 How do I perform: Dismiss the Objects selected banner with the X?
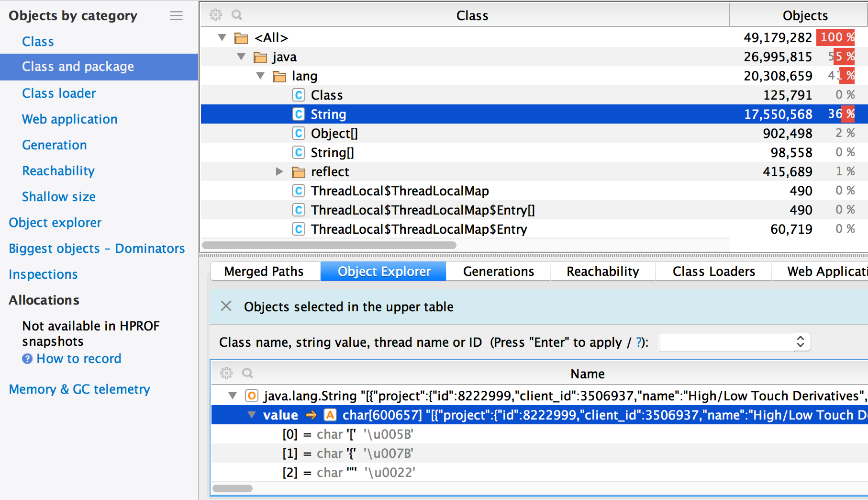(x=226, y=307)
